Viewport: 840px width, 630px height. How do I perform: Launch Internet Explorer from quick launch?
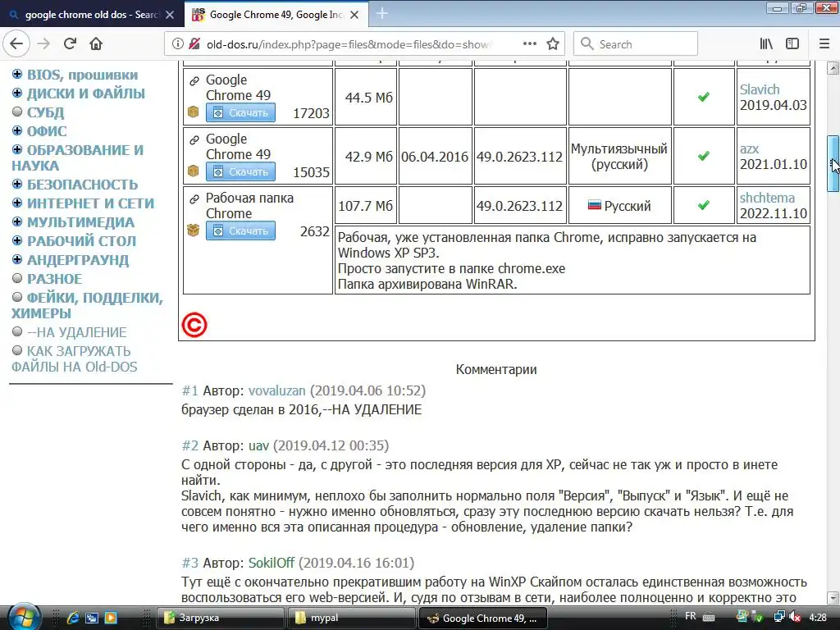pos(73,618)
